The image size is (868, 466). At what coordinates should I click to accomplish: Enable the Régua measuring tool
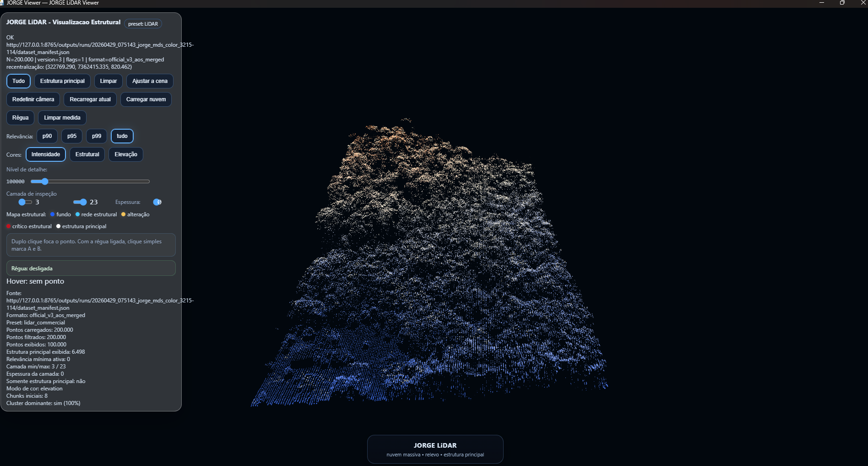tap(20, 118)
